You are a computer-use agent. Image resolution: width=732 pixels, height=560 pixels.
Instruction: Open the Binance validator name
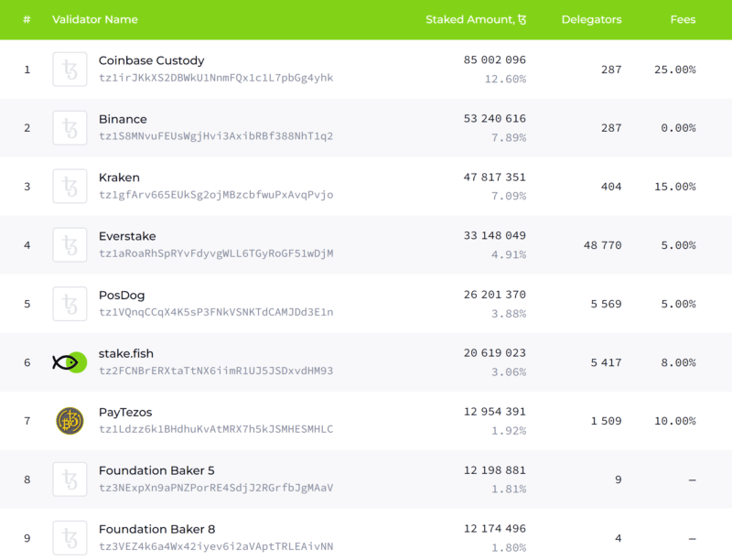coord(123,119)
